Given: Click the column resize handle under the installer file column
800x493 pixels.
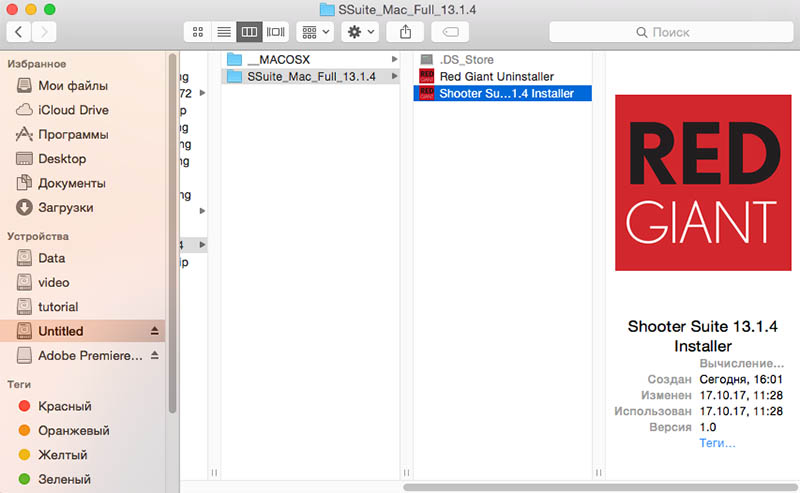Looking at the screenshot, I should (598, 473).
